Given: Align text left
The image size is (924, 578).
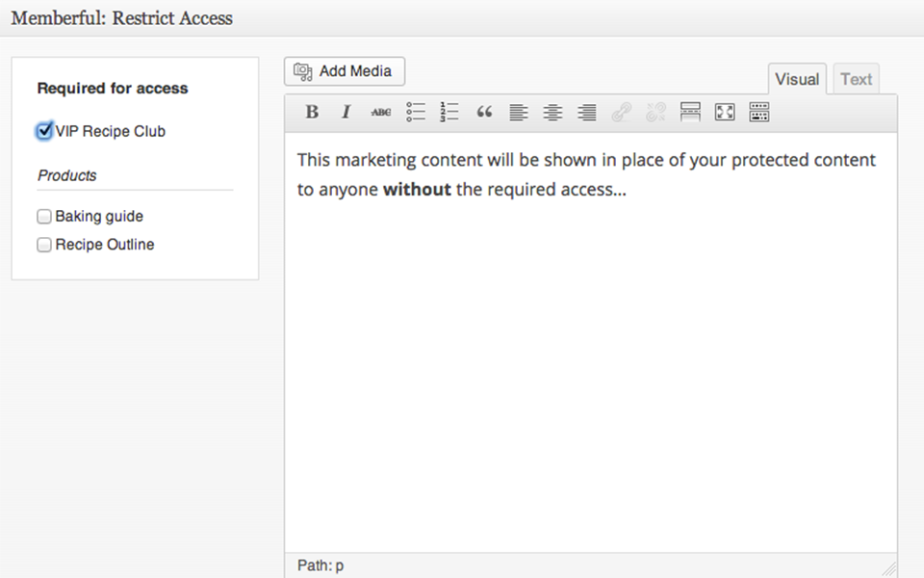Looking at the screenshot, I should pos(519,112).
